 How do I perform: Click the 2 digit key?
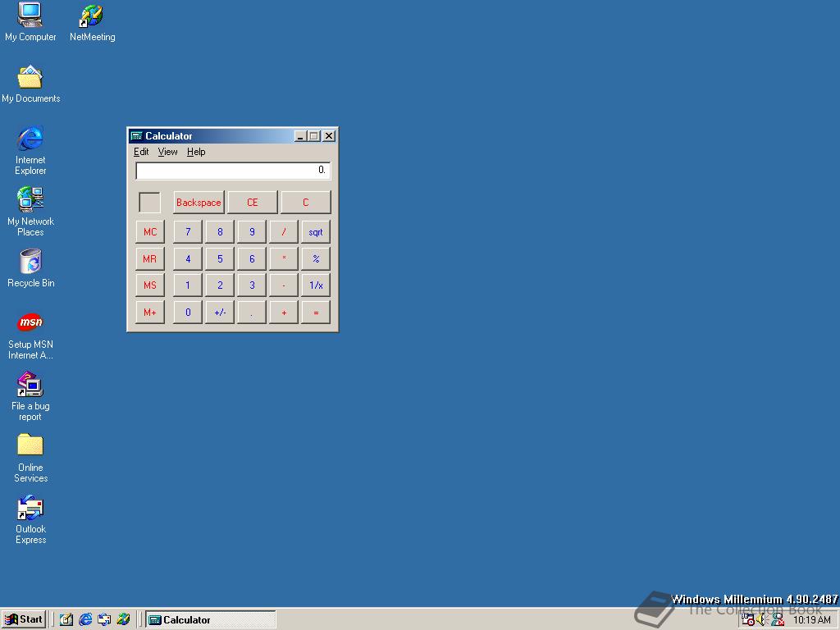click(x=220, y=285)
